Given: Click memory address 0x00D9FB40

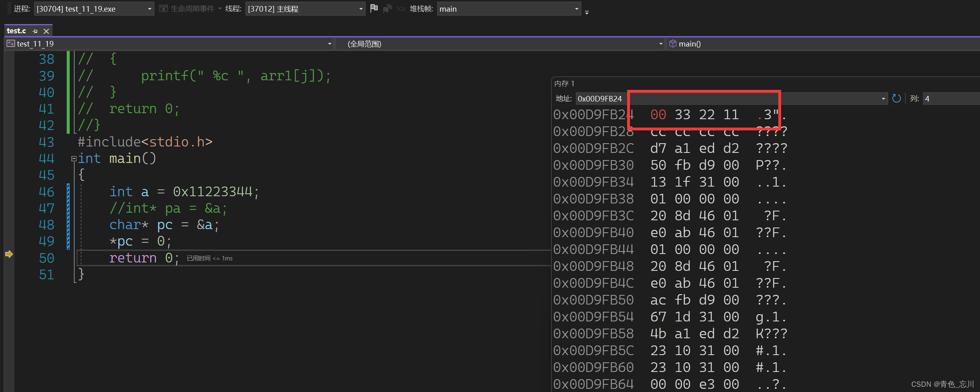Looking at the screenshot, I should pyautogui.click(x=593, y=233).
